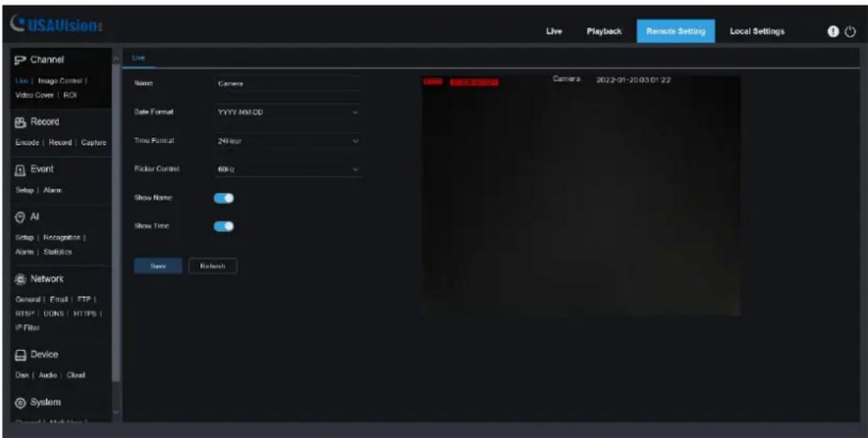Open Email under Network

coord(59,300)
